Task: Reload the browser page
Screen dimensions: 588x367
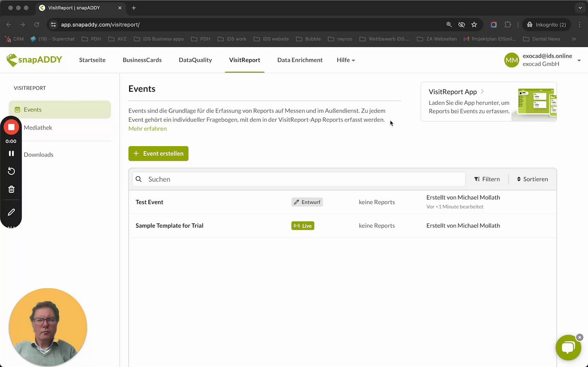Action: click(x=36, y=24)
